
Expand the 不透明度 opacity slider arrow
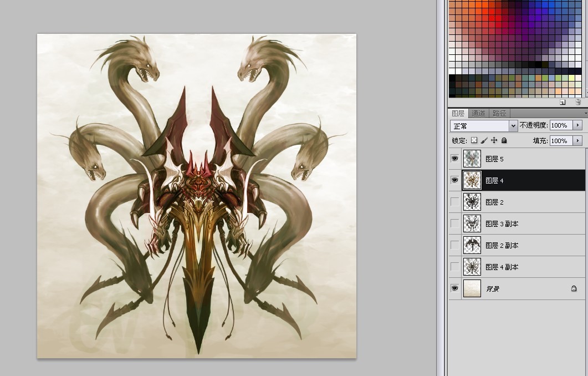(577, 125)
